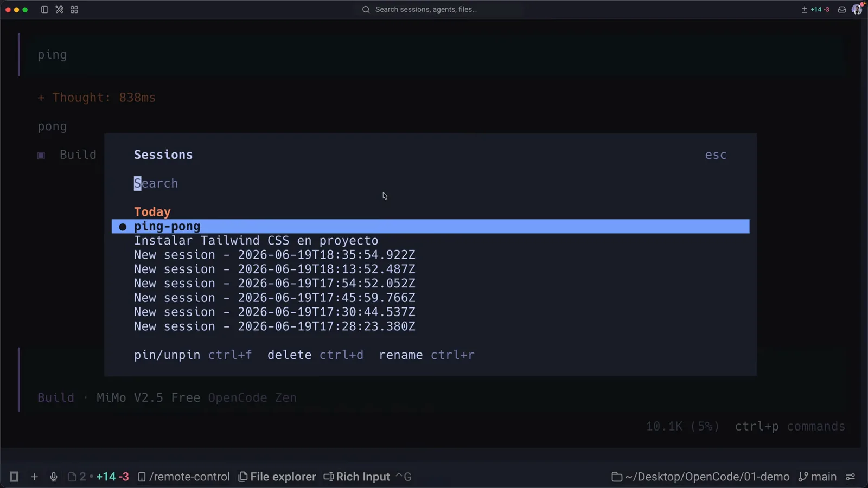The width and height of the screenshot is (868, 488).
Task: Open New session 2026-06-19T18:35:54.922Z
Action: (x=430, y=255)
